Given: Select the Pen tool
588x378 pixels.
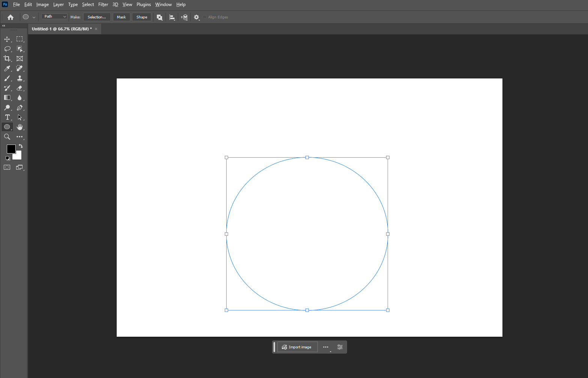Looking at the screenshot, I should (20, 108).
